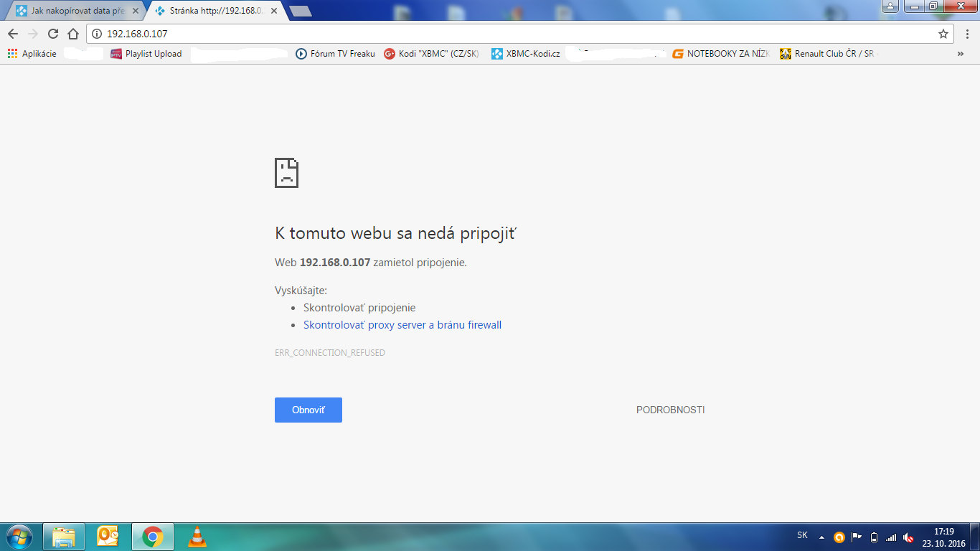This screenshot has height=551, width=980.
Task: Open the Renault Club ČR / SR bookmark
Action: pyautogui.click(x=829, y=54)
